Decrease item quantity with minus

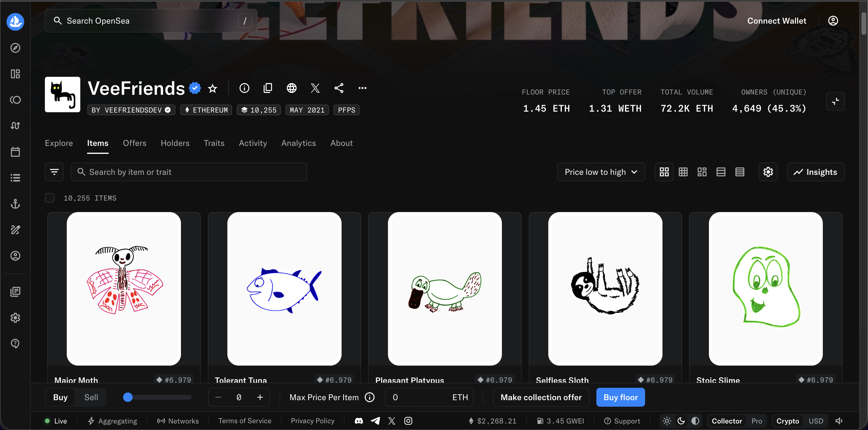pos(218,397)
